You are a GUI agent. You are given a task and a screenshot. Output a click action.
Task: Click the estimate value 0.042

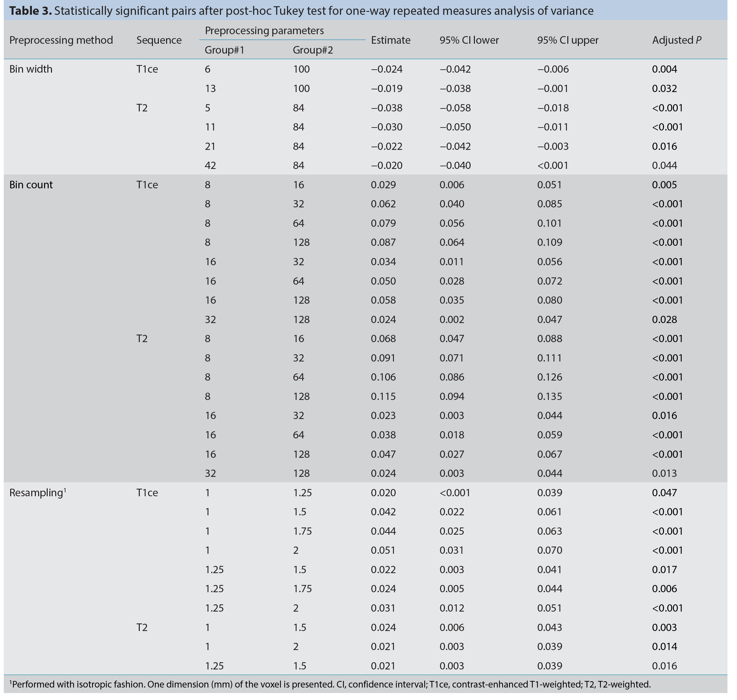pyautogui.click(x=383, y=512)
